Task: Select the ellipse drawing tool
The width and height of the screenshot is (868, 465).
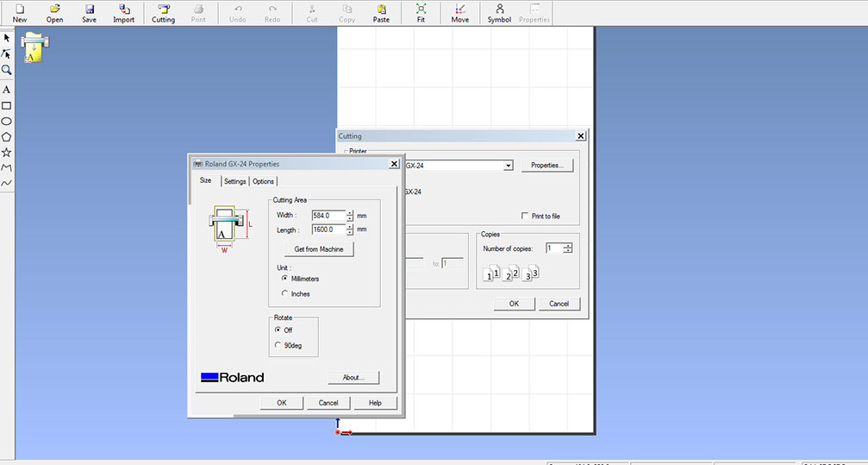Action: point(7,121)
